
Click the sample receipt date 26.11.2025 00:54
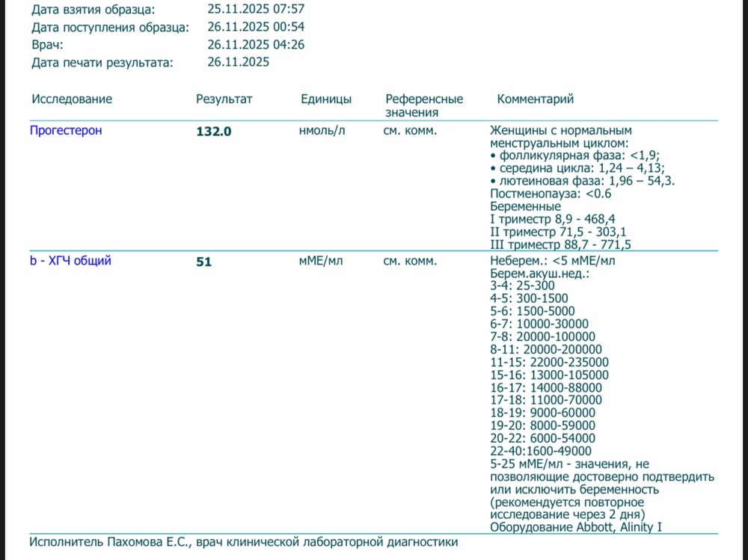[256, 27]
